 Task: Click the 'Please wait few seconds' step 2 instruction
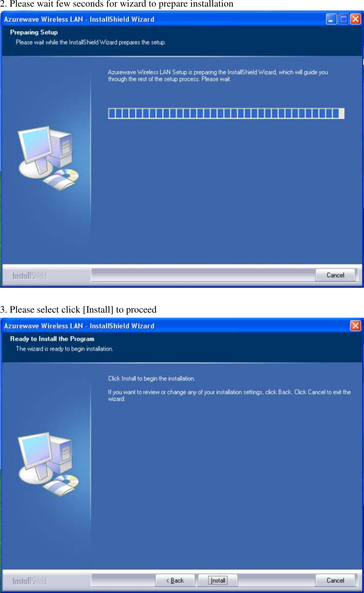click(x=117, y=4)
